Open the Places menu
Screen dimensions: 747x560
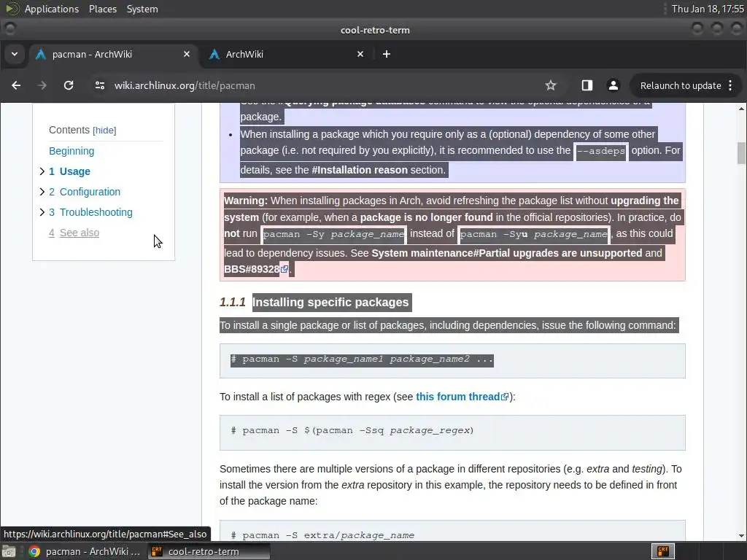coord(103,9)
